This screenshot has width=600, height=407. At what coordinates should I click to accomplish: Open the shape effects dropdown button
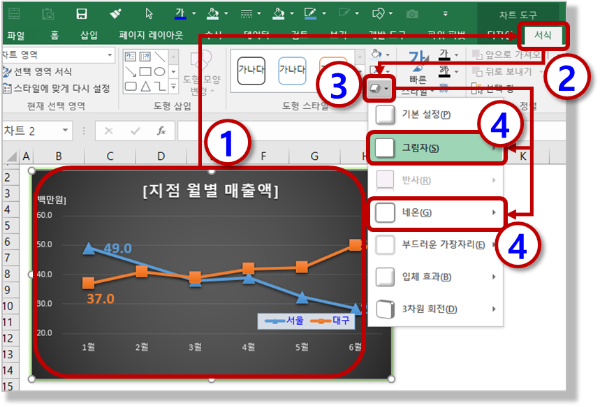(379, 89)
